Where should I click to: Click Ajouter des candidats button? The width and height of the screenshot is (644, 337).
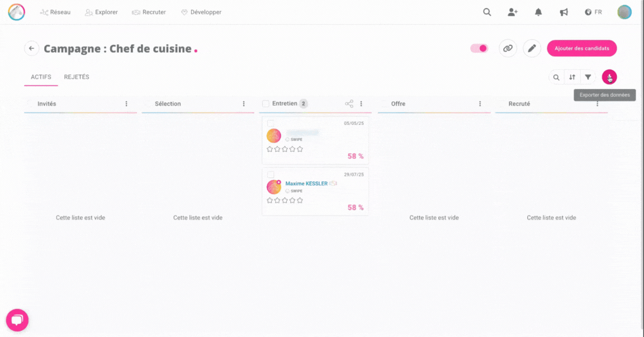point(581,49)
